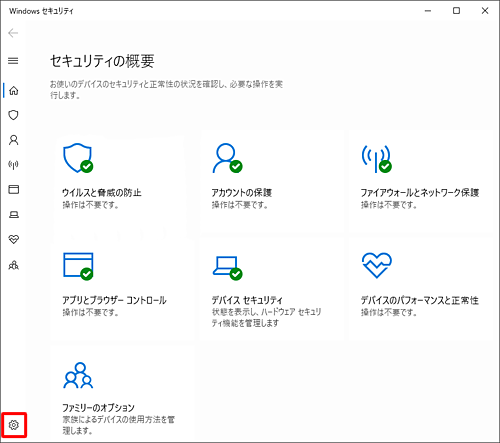Open device security laptop sidebar icon
The width and height of the screenshot is (500, 443).
(13, 214)
